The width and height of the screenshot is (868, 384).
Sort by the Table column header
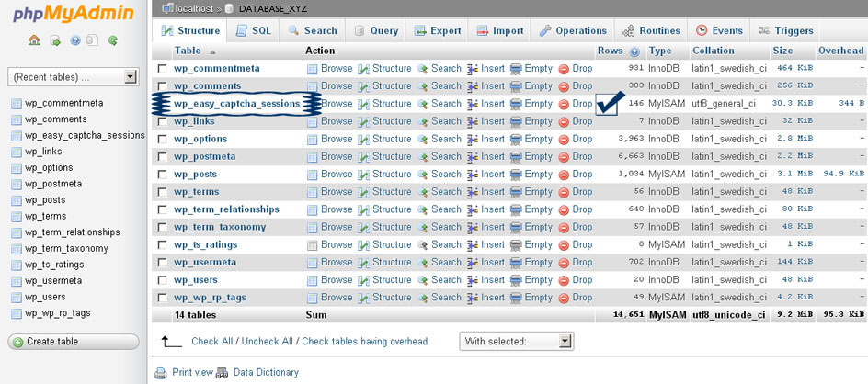[x=188, y=51]
